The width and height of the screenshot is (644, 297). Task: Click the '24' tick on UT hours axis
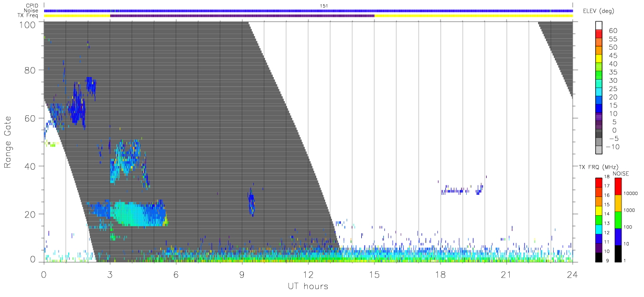573,274
